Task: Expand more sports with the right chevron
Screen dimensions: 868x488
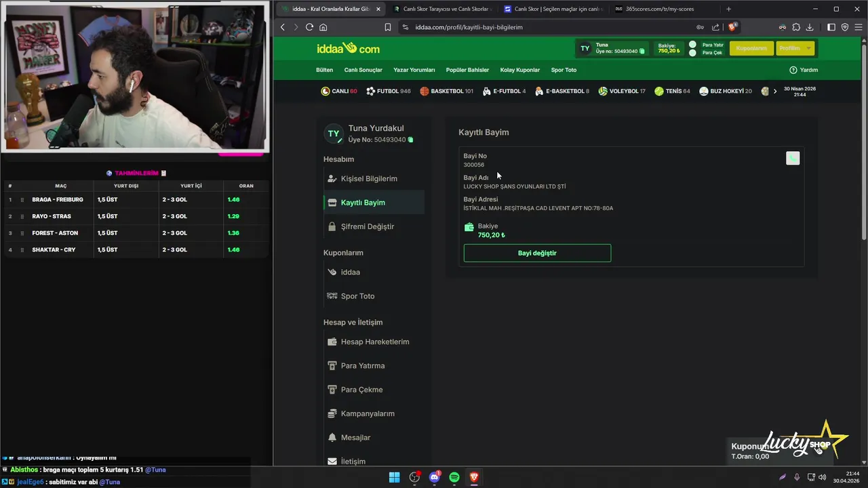Action: [x=775, y=91]
